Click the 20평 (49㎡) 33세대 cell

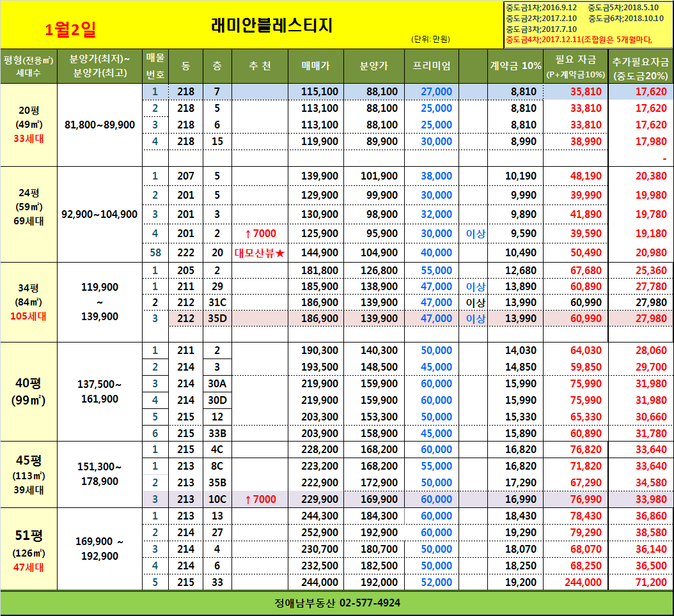(28, 125)
